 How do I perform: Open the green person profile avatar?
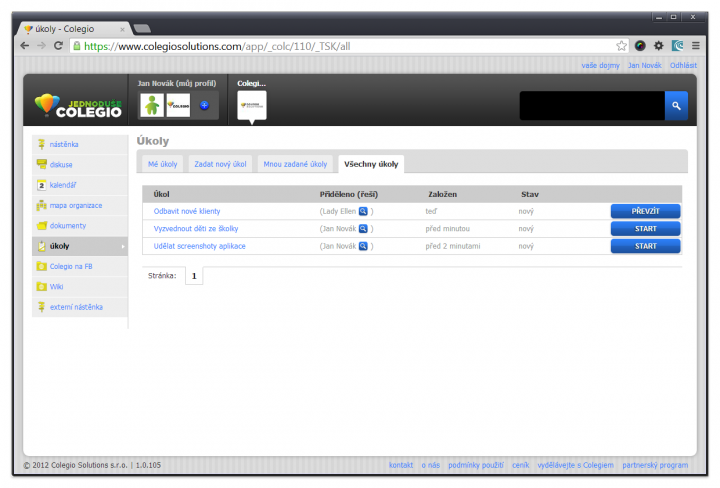(x=151, y=105)
